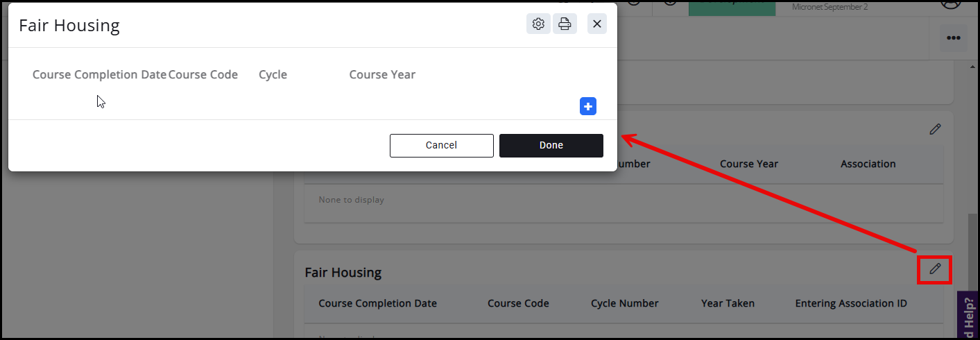The height and width of the screenshot is (340, 980).
Task: Click dialog's Course Code column header
Action: [x=203, y=75]
